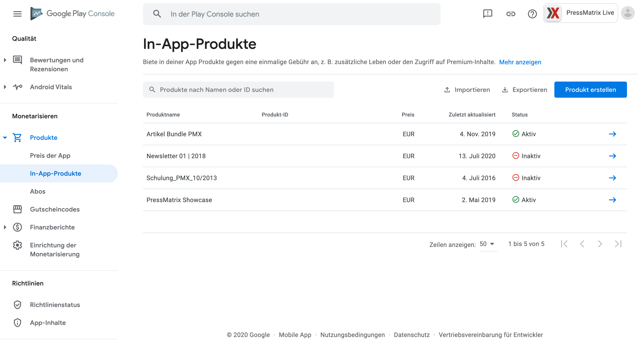Click Schulung_PMX_10/2013 product name
The width and height of the screenshot is (644, 350).
[182, 178]
